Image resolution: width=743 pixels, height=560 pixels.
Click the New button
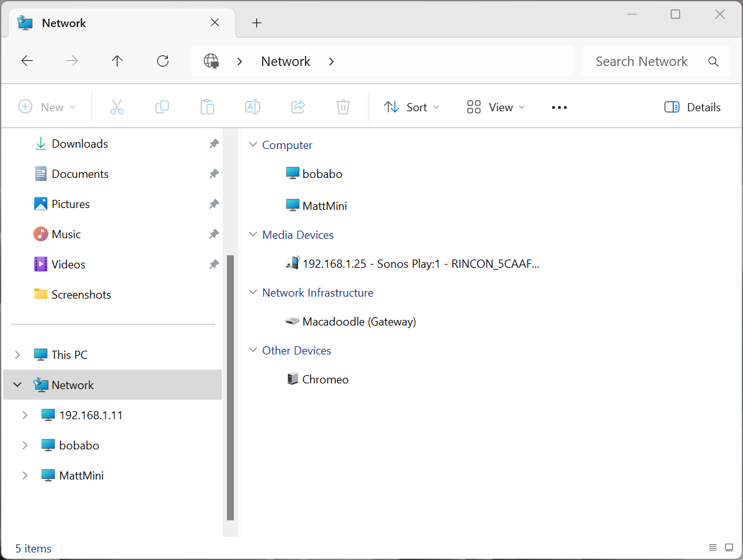tap(47, 107)
